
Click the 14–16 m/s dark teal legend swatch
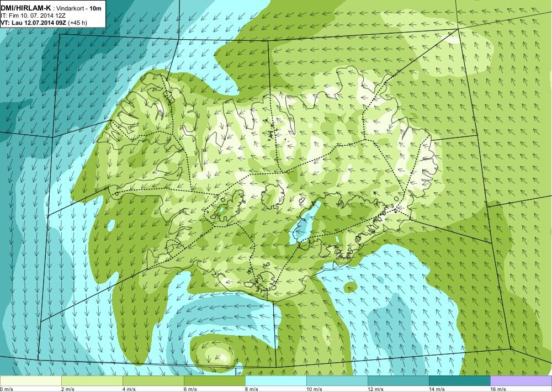[x=459, y=381]
